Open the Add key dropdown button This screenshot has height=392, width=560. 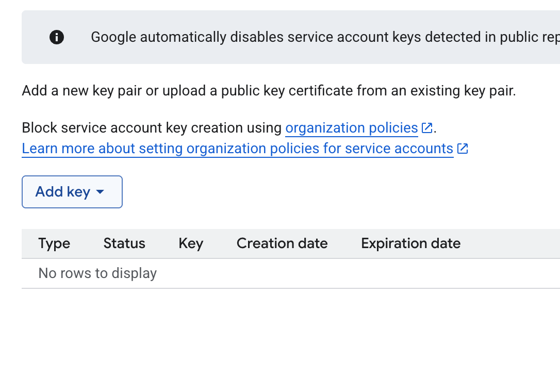(x=72, y=192)
